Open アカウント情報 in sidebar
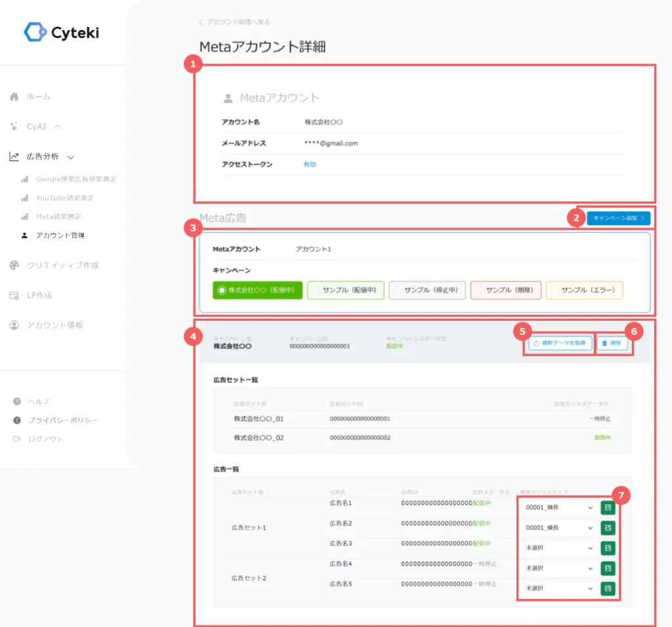Screen dimensions: 672x627 [55, 325]
